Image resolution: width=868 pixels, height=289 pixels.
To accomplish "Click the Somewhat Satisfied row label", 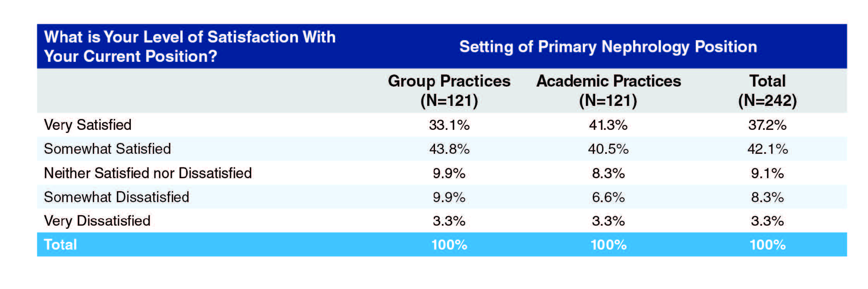I will tap(108, 149).
